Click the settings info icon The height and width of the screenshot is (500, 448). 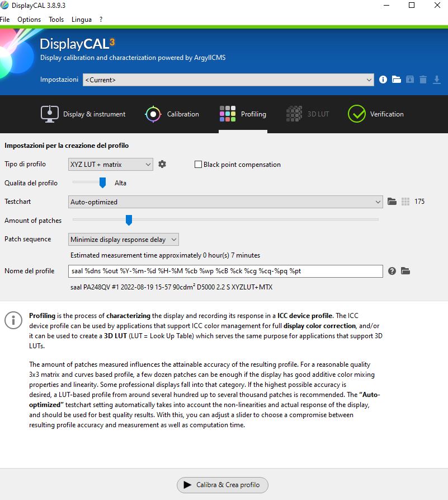click(x=383, y=80)
